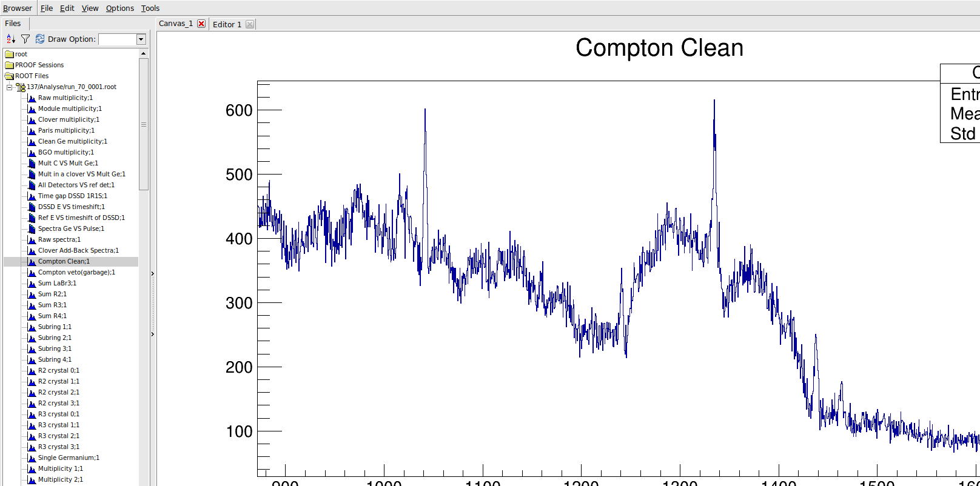Click the refresh icon beside Draw Option
The height and width of the screenshot is (486, 980).
[40, 39]
